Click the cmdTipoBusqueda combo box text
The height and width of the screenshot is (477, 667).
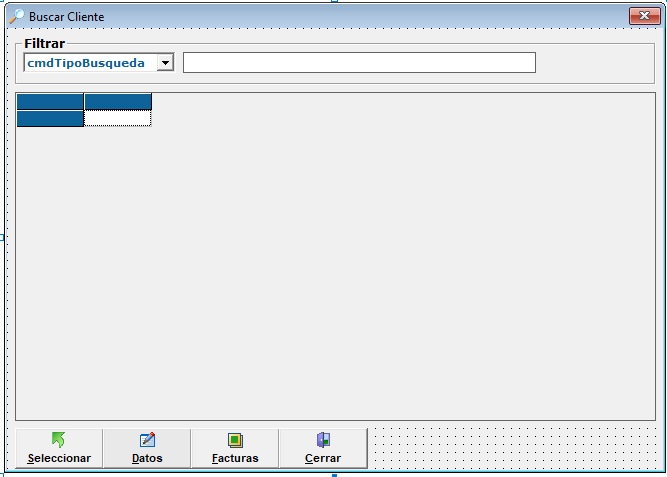88,63
